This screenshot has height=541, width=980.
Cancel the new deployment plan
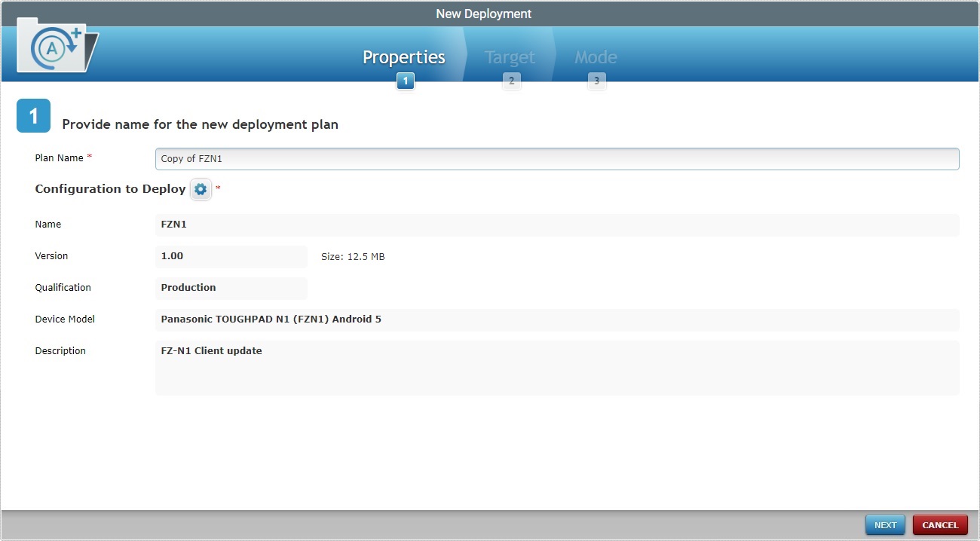click(x=940, y=524)
